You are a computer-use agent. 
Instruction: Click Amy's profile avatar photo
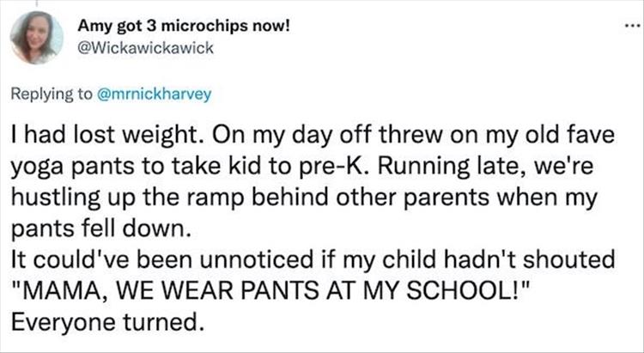(x=37, y=37)
